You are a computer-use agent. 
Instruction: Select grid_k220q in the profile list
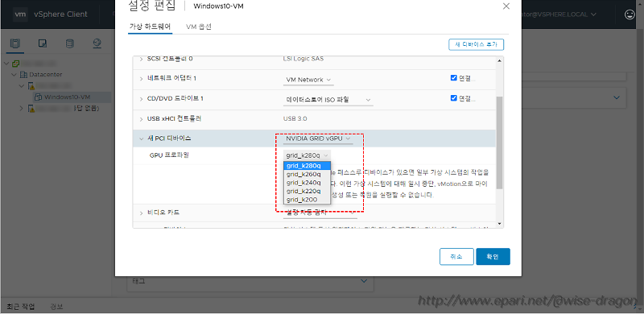pos(307,191)
